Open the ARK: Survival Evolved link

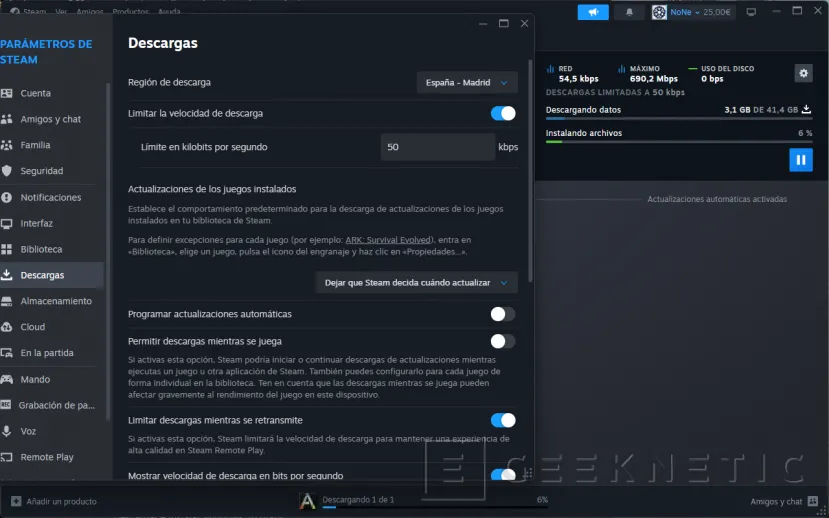[389, 240]
